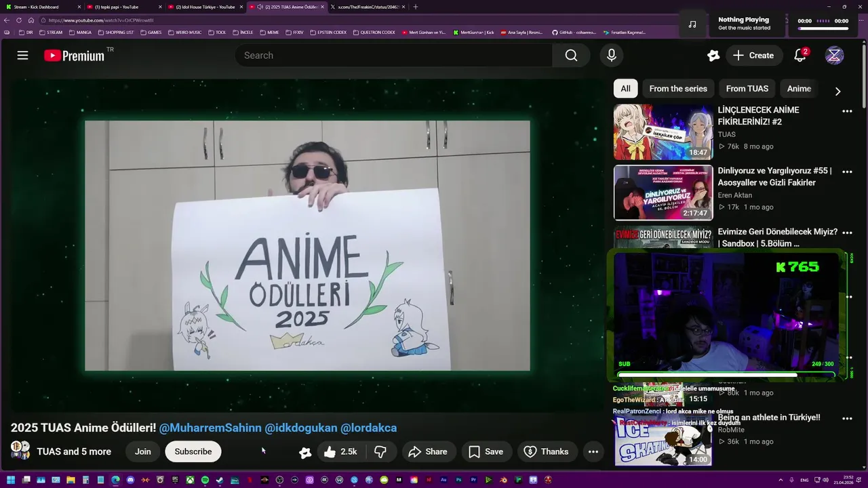Open LİNÇLENECEK ANİME FİKİRLERİNİZ #2 thumbnail
The width and height of the screenshot is (868, 488).
(x=663, y=132)
